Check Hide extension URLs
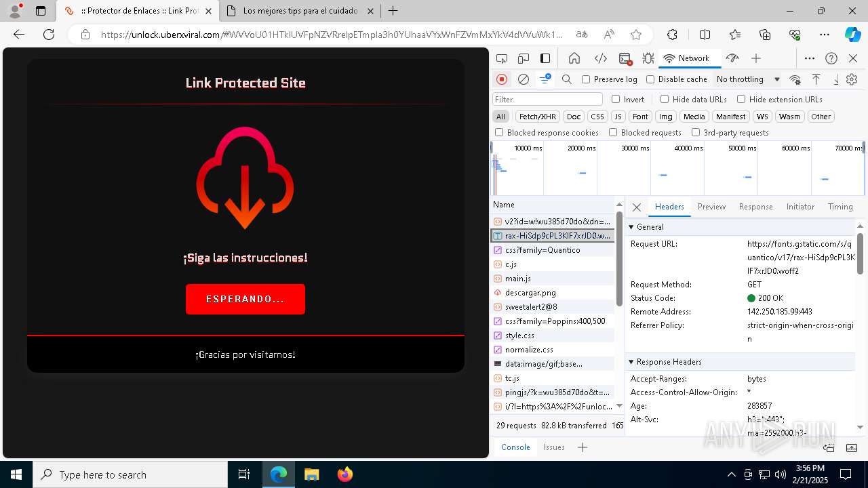This screenshot has height=488, width=868. pos(741,99)
